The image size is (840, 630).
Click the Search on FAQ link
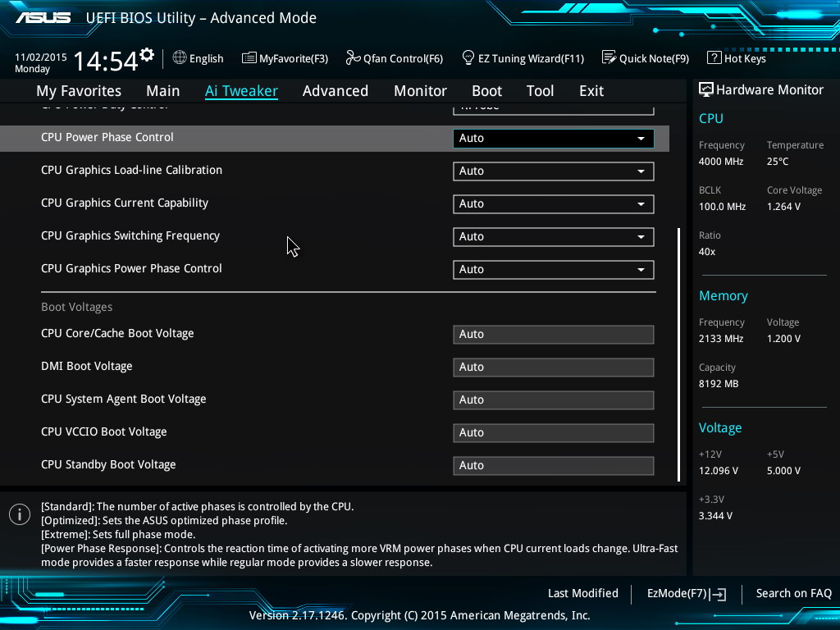[793, 593]
